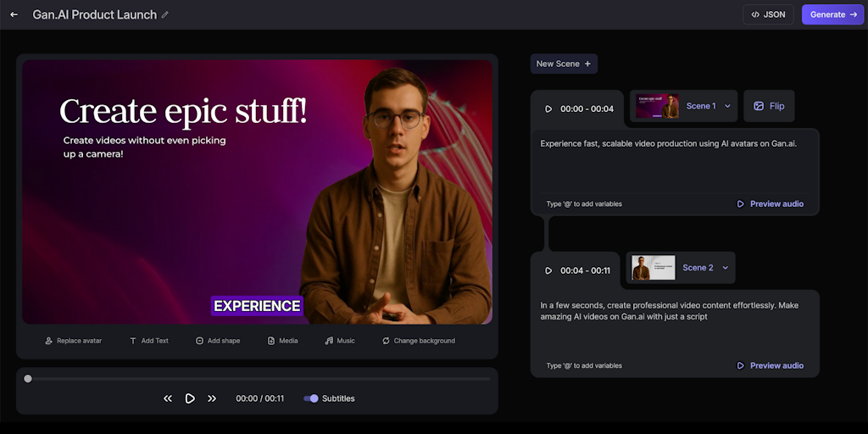Select the 'Create epic stuff!' heading

point(183,111)
